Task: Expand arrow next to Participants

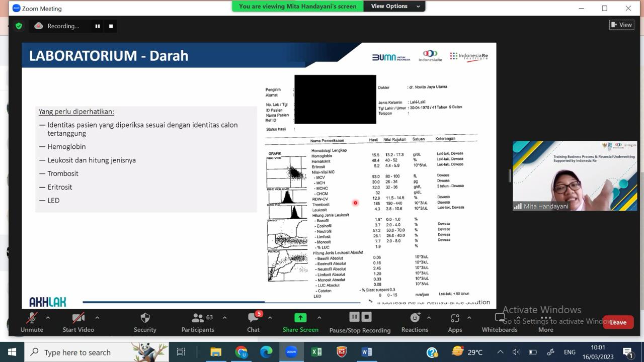Action: point(224,318)
